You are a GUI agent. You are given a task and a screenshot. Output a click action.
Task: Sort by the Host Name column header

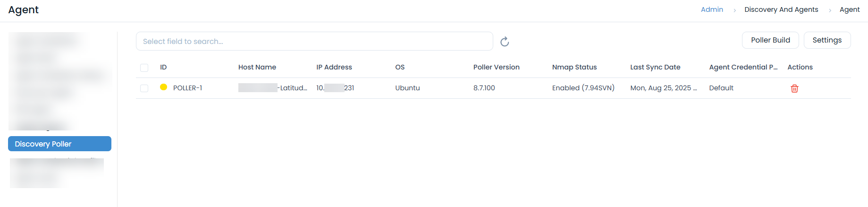coord(257,67)
